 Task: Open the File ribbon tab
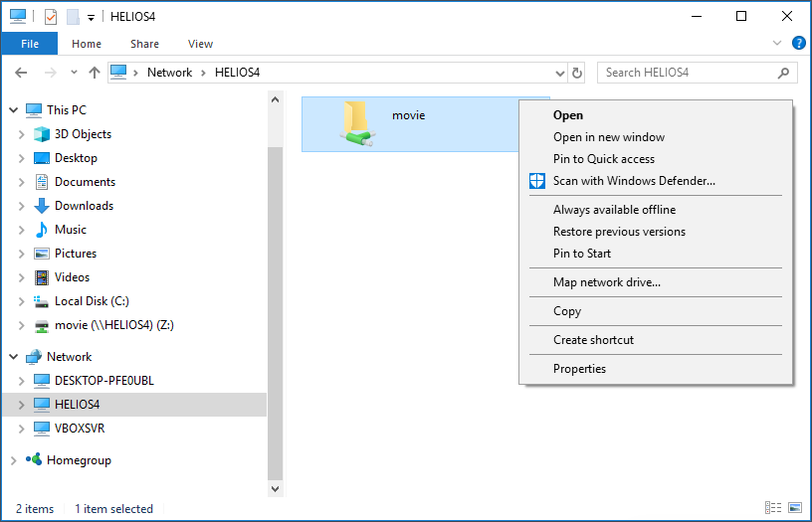(30, 44)
